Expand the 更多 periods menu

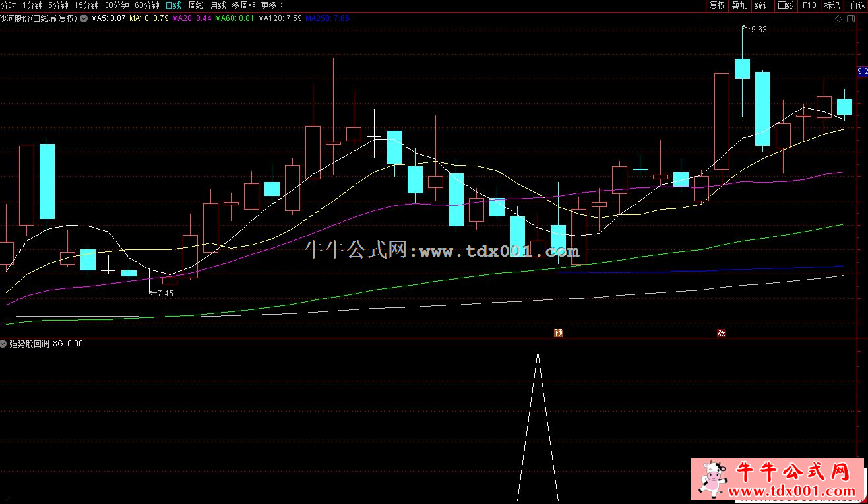tap(272, 5)
